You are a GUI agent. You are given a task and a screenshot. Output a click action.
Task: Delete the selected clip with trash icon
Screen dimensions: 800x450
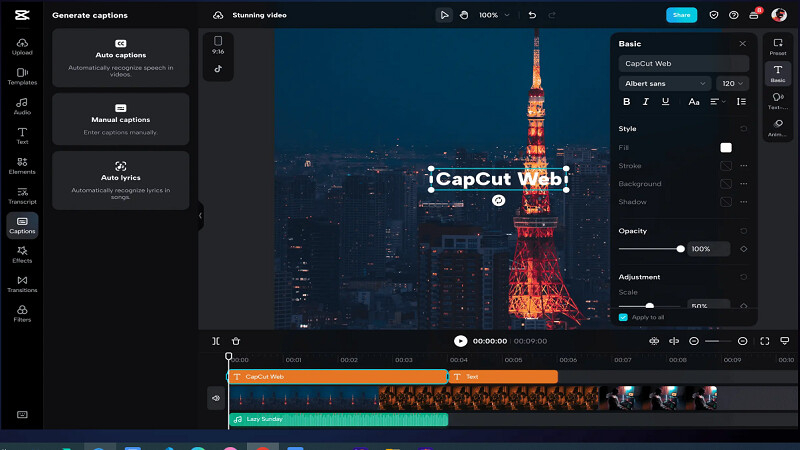tap(236, 341)
